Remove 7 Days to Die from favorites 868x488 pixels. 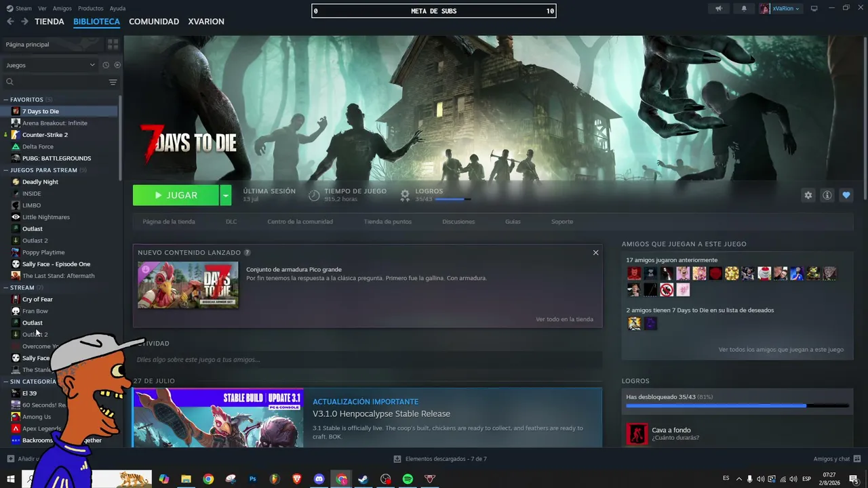(x=846, y=195)
